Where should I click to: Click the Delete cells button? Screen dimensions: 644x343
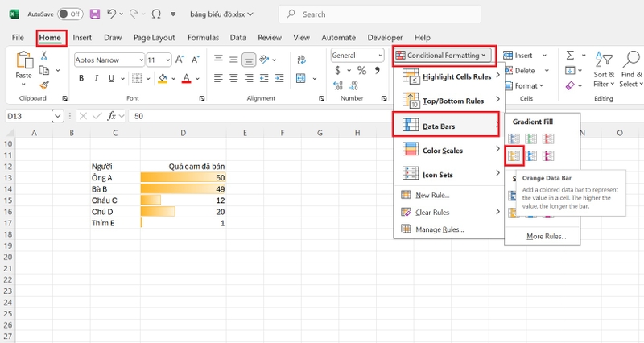coord(520,71)
